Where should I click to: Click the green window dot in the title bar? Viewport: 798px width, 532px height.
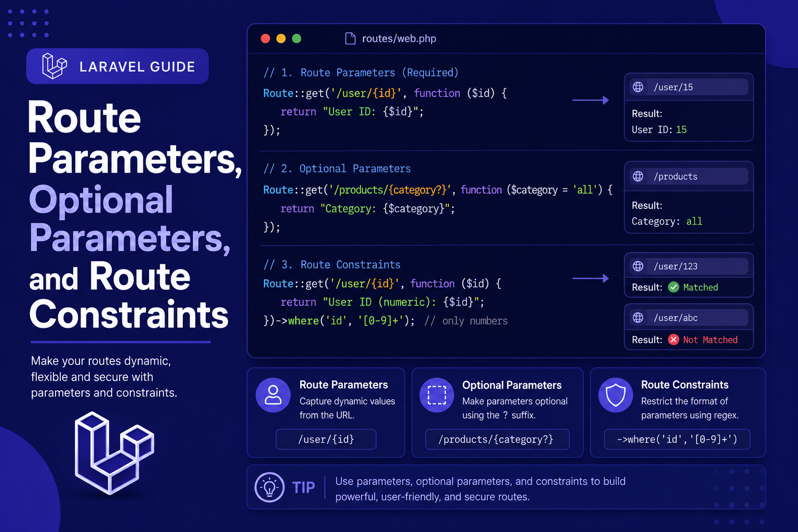297,38
